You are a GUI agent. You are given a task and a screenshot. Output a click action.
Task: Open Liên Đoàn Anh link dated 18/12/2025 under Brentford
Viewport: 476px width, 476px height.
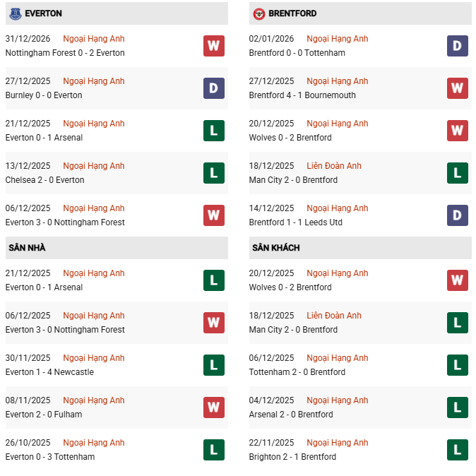[x=334, y=166]
